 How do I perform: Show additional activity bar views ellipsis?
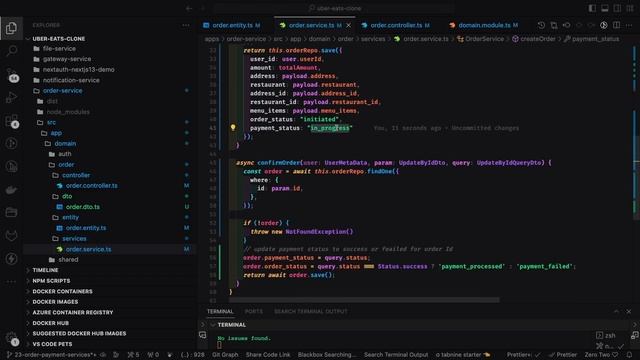pos(11,281)
